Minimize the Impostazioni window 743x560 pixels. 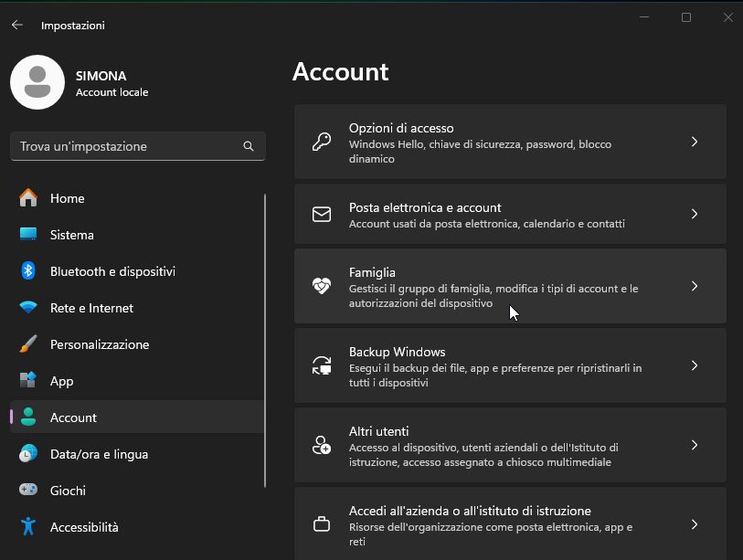pos(644,17)
